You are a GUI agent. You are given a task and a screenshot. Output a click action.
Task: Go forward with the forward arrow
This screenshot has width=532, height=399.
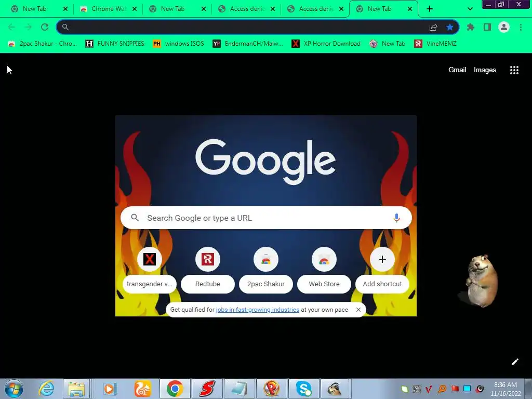(x=28, y=27)
